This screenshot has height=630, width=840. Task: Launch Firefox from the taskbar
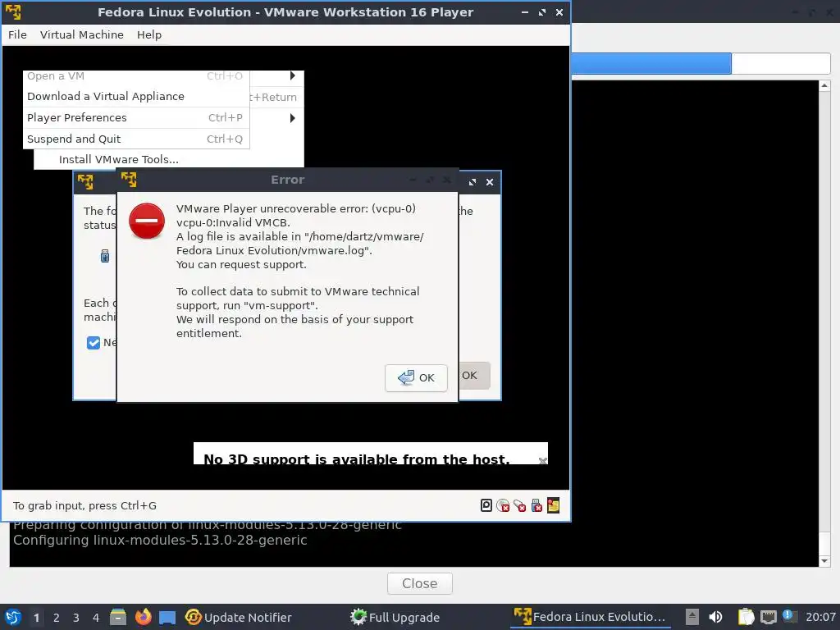click(x=143, y=617)
